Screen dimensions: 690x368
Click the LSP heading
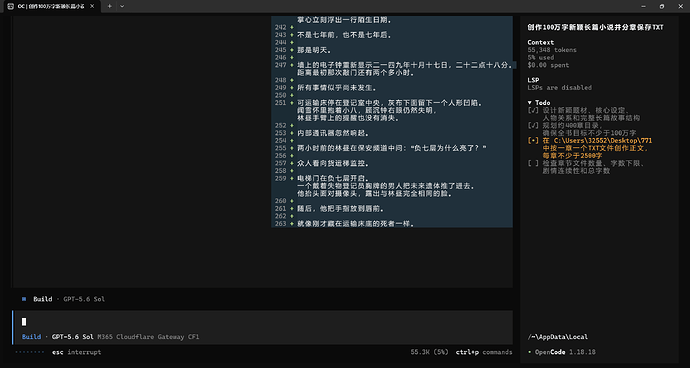(x=533, y=80)
